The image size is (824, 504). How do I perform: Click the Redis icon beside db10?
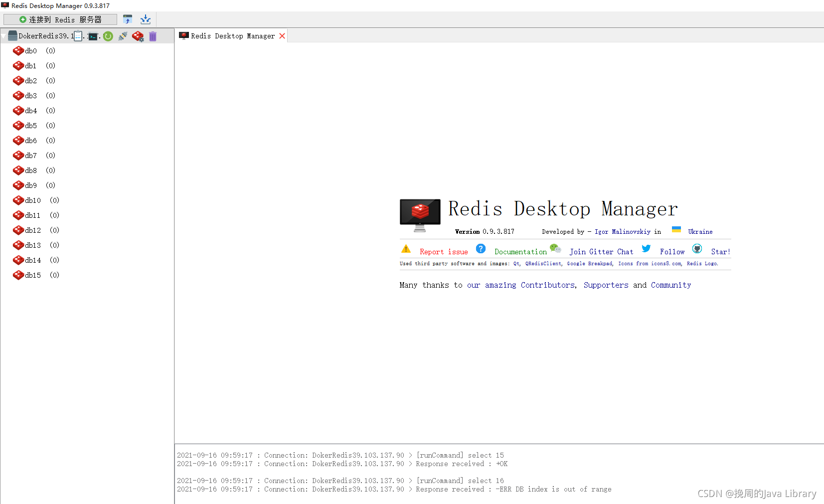(18, 200)
